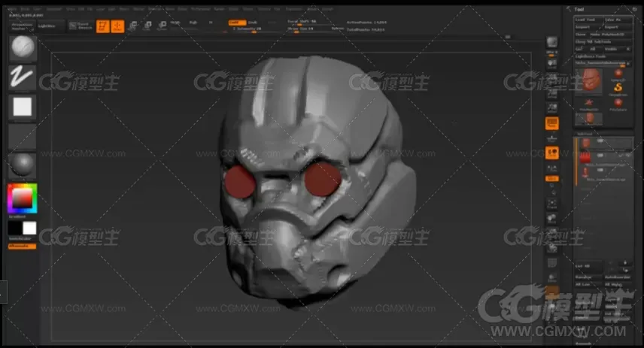The image size is (644, 348).
Task: Select the black secondary color swatch
Action: point(15,228)
